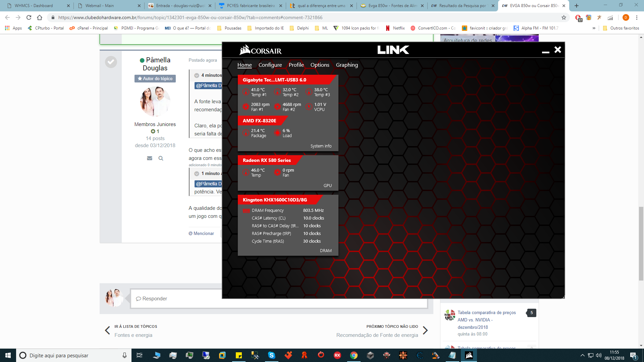Click the Corsair Link window resize grip
Image resolution: width=644 pixels, height=362 pixels.
(x=563, y=297)
